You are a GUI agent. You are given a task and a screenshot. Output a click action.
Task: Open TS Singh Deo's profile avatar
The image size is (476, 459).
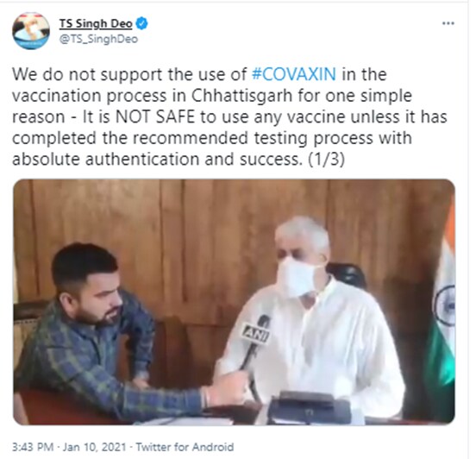tap(31, 31)
